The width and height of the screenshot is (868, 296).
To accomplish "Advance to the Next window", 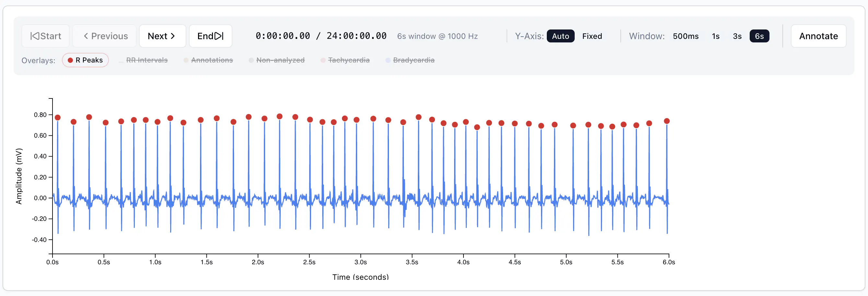I will tap(162, 36).
